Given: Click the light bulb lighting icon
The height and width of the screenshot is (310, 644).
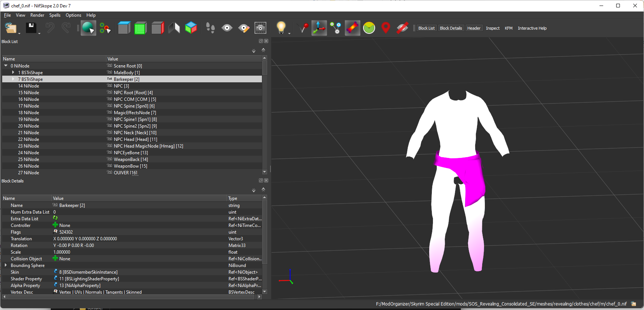Looking at the screenshot, I should (x=281, y=28).
